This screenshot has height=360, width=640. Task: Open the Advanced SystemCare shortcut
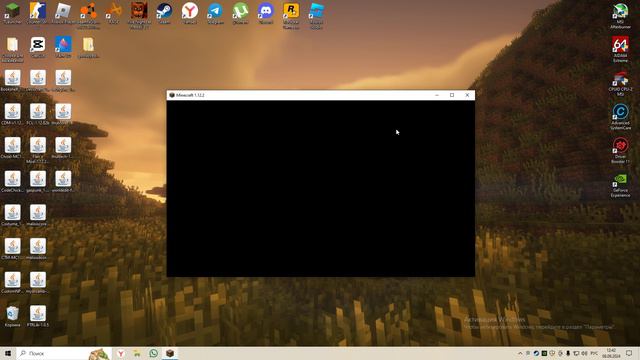click(x=620, y=112)
